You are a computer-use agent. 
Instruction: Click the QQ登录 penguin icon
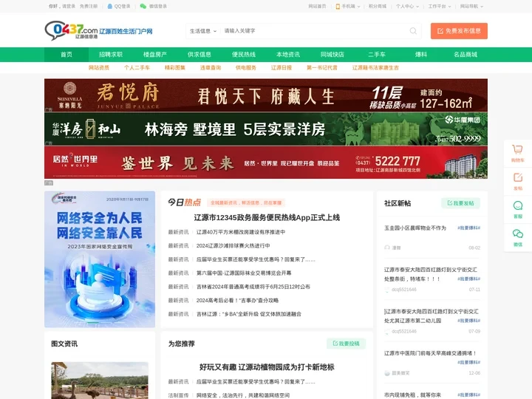109,6
